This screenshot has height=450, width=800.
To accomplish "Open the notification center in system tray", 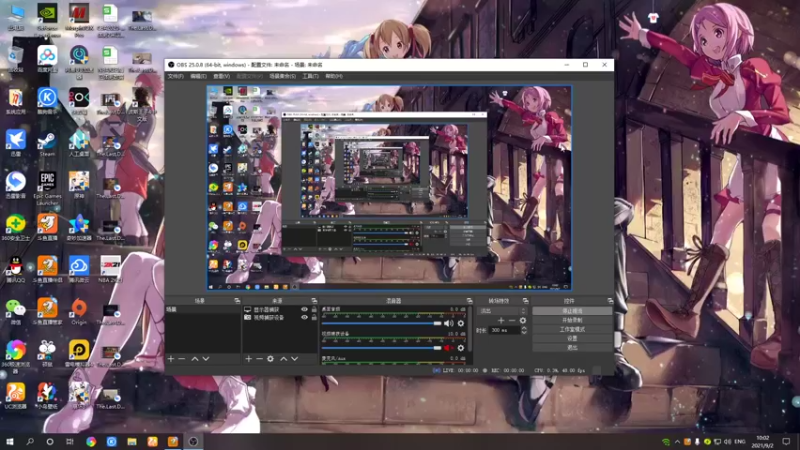I will (x=786, y=441).
